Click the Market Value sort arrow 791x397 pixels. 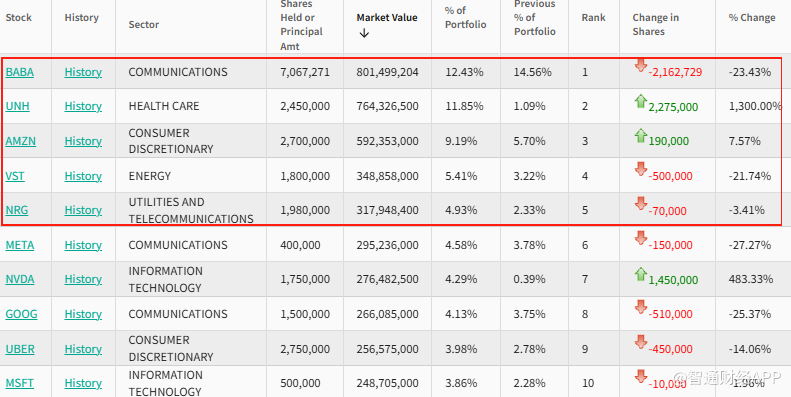coord(364,33)
